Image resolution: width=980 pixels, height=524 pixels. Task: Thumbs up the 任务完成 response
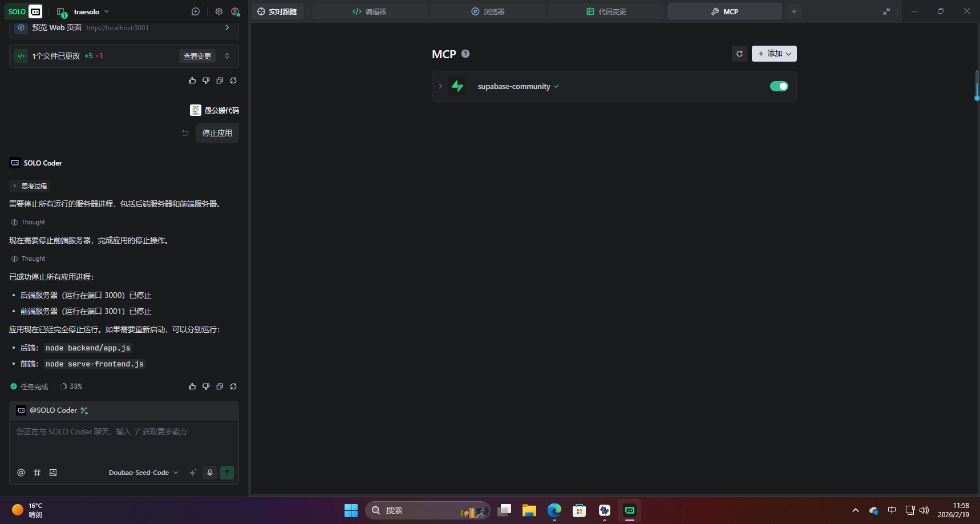(x=192, y=386)
